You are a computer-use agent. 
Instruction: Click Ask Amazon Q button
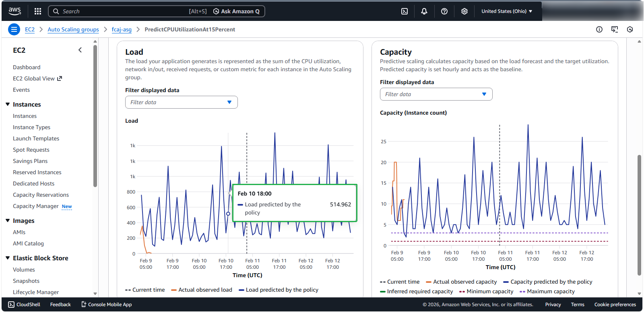pyautogui.click(x=236, y=11)
